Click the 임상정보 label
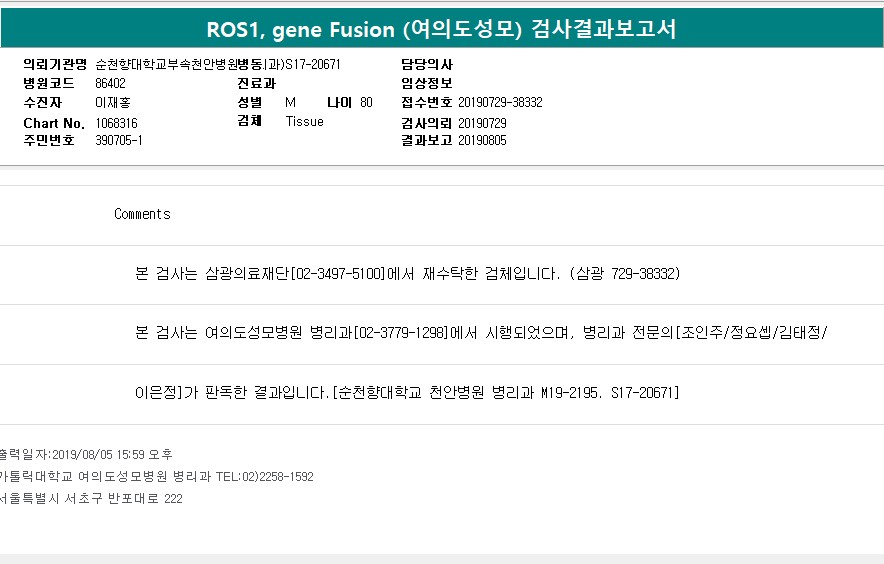 tap(427, 83)
